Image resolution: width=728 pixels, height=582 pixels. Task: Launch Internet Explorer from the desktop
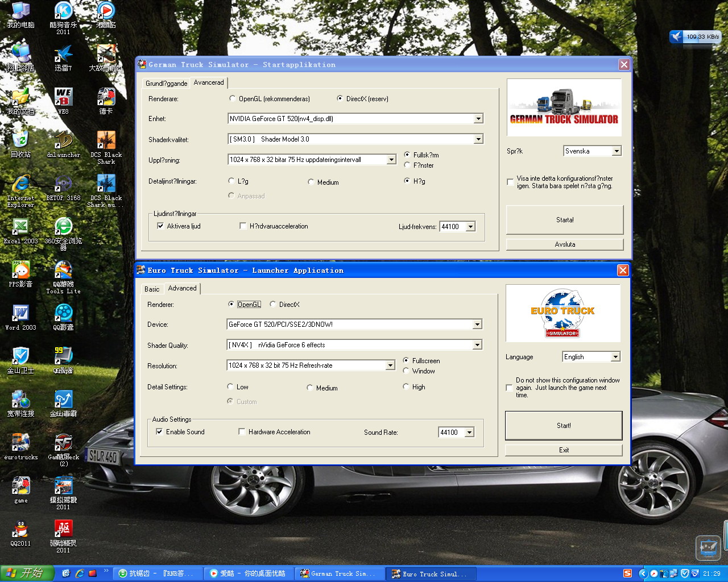pos(20,192)
